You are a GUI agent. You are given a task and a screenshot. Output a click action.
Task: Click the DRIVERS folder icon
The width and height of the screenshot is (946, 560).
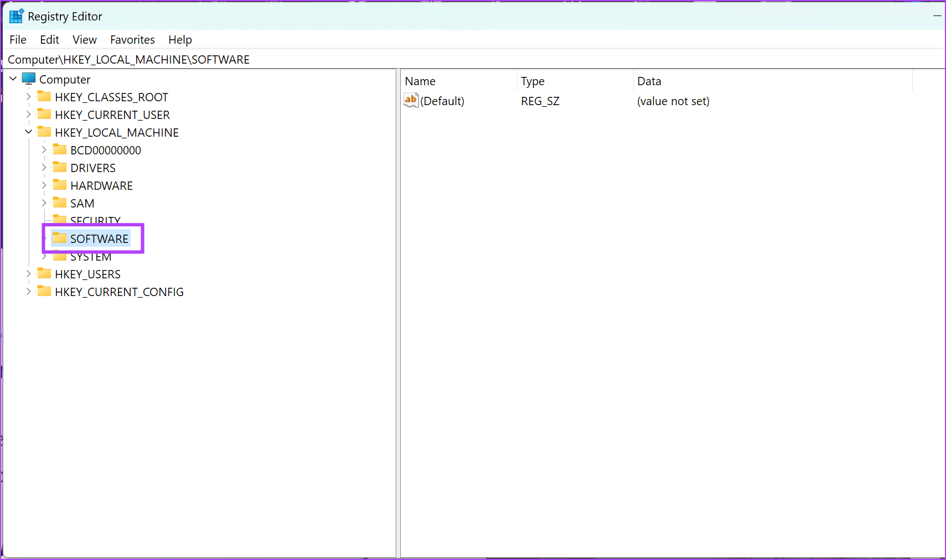click(60, 168)
